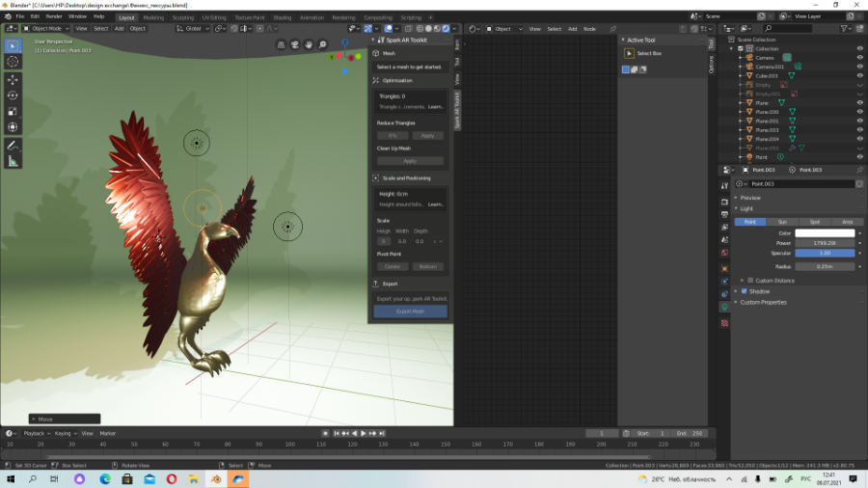Switch perspective/orthographic with the grid icon

(282, 44)
